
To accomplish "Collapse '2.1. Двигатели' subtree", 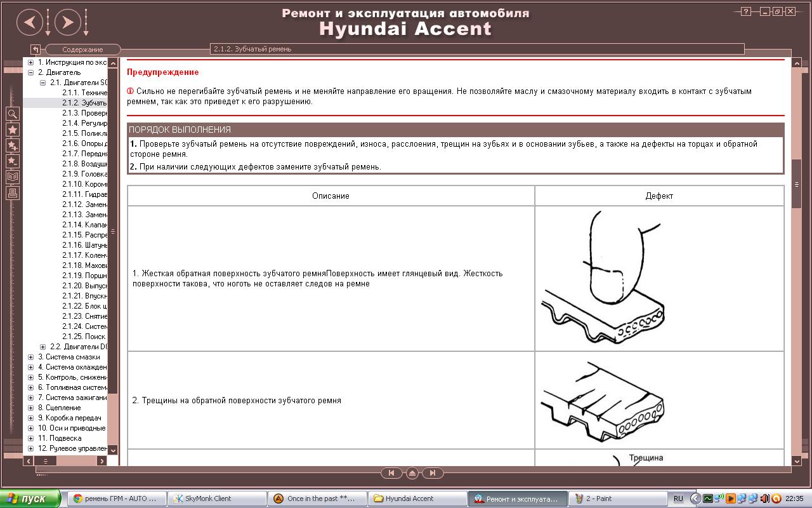I will coord(43,83).
